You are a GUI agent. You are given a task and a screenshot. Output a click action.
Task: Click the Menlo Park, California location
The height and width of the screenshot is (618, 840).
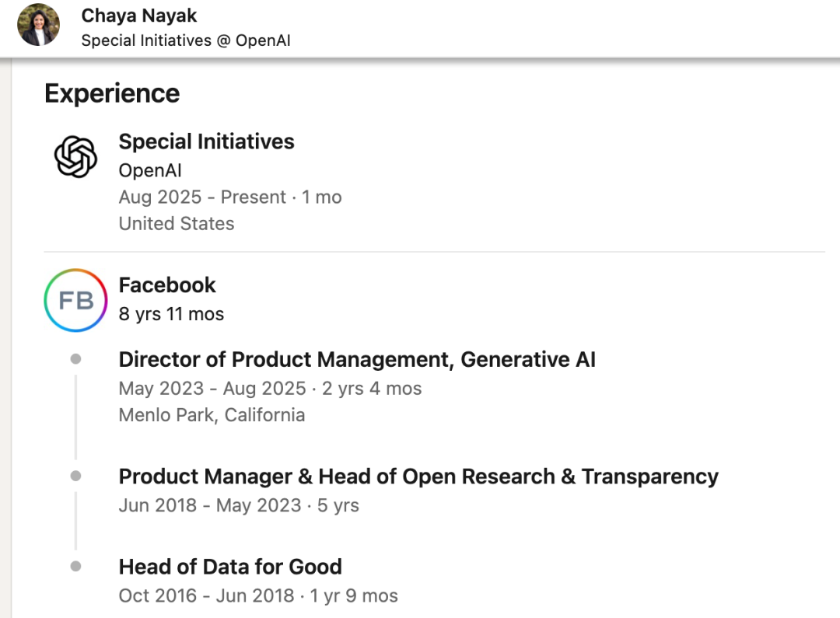point(212,415)
